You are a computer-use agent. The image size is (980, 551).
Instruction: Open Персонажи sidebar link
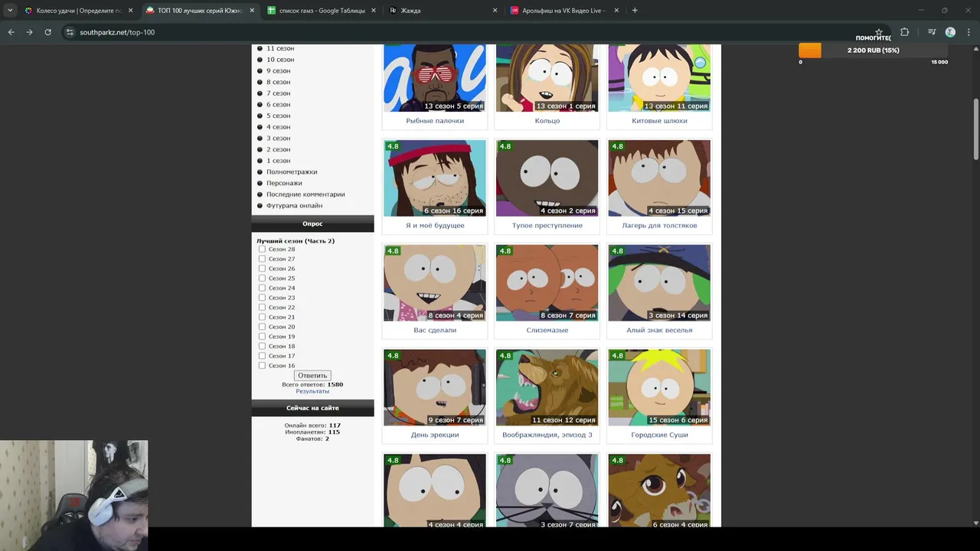click(284, 183)
